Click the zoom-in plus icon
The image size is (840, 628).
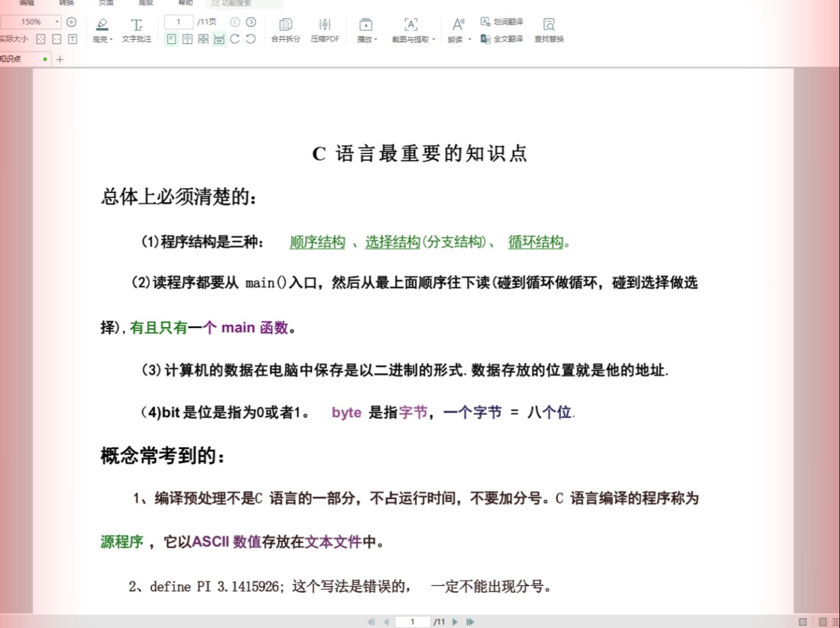tap(71, 22)
